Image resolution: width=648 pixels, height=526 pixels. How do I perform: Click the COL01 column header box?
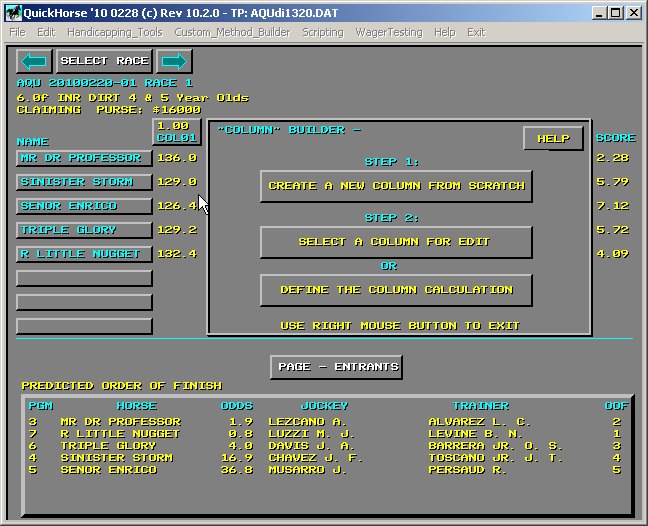tap(177, 132)
